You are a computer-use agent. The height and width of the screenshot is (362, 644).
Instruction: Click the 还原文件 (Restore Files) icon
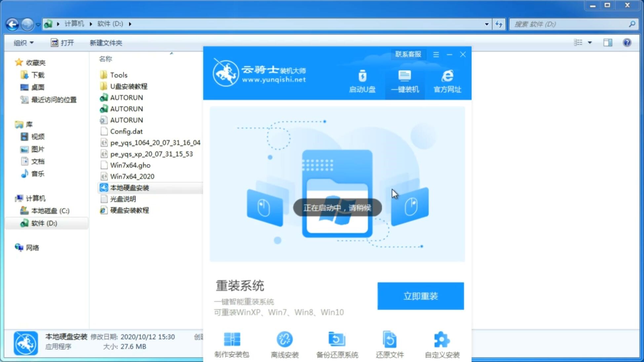point(388,343)
